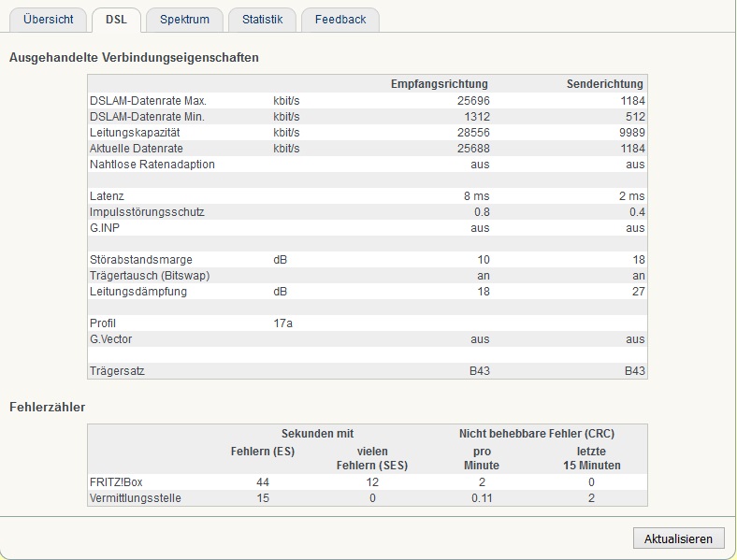This screenshot has width=737, height=560.
Task: Click the letzte 15 Minuten header
Action: [x=591, y=458]
